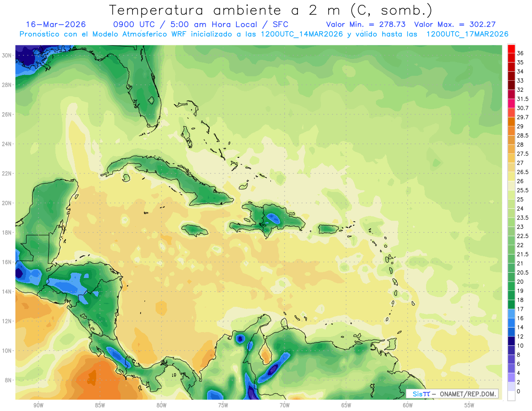Click the '26N' latitude axis label
The width and height of the screenshot is (532, 411).
pyautogui.click(x=7, y=114)
